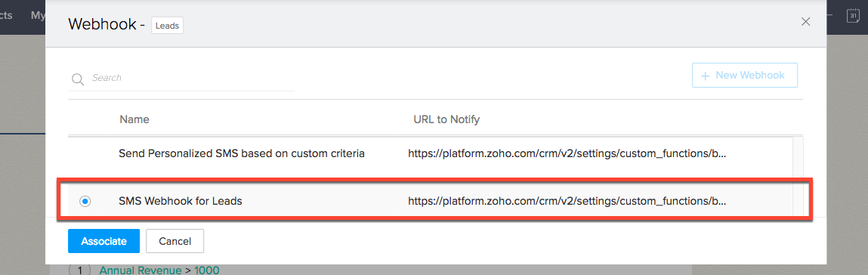This screenshot has width=868, height=275.
Task: Click the URL to Notify column header
Action: [x=446, y=119]
